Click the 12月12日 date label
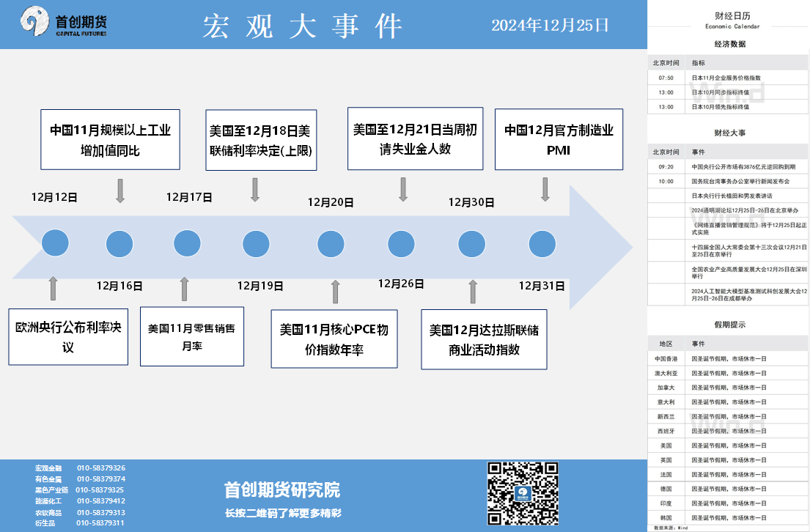Viewport: 810px width, 532px height. pyautogui.click(x=54, y=197)
